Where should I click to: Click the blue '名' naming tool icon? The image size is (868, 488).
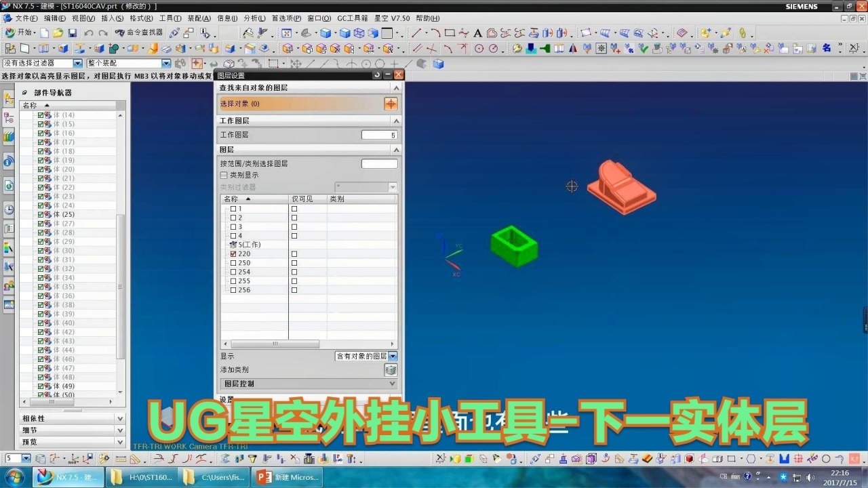coord(827,48)
